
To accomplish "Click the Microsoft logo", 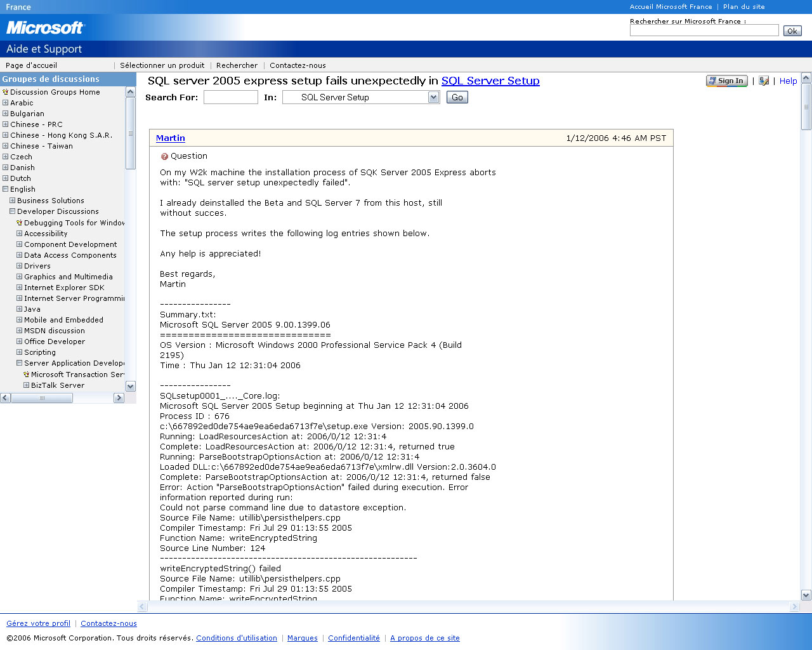I will click(x=44, y=27).
